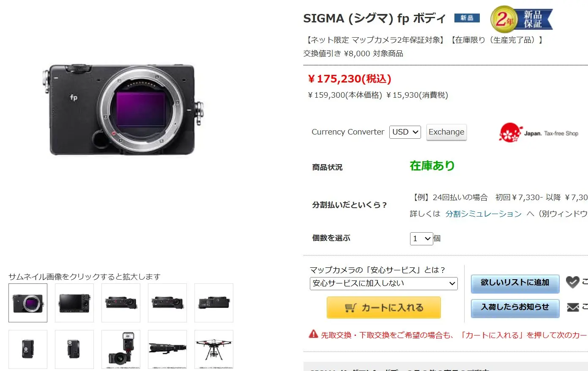Open the 分割シミュレーション link
The width and height of the screenshot is (588, 371).
484,214
